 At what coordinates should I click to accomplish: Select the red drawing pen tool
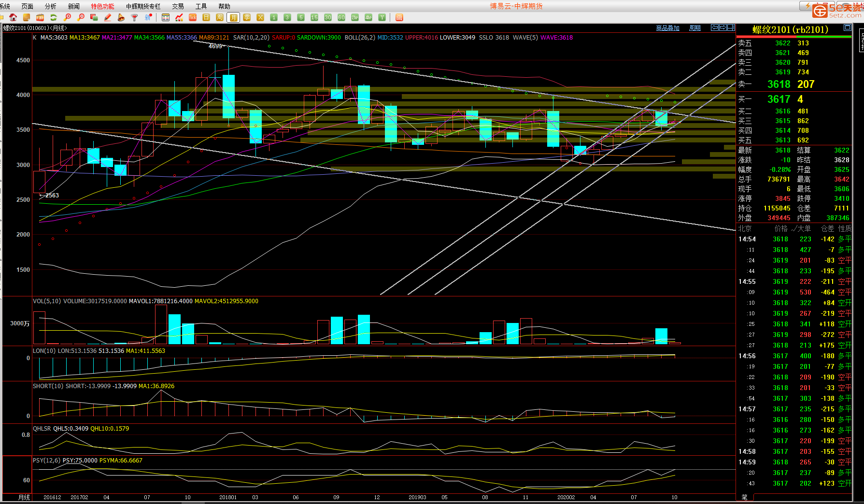coord(108,17)
